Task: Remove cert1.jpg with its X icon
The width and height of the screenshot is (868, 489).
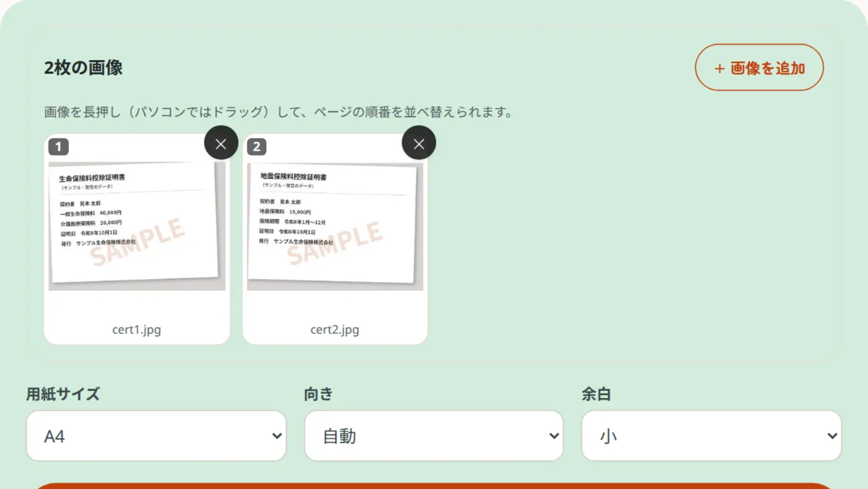Action: pyautogui.click(x=221, y=143)
